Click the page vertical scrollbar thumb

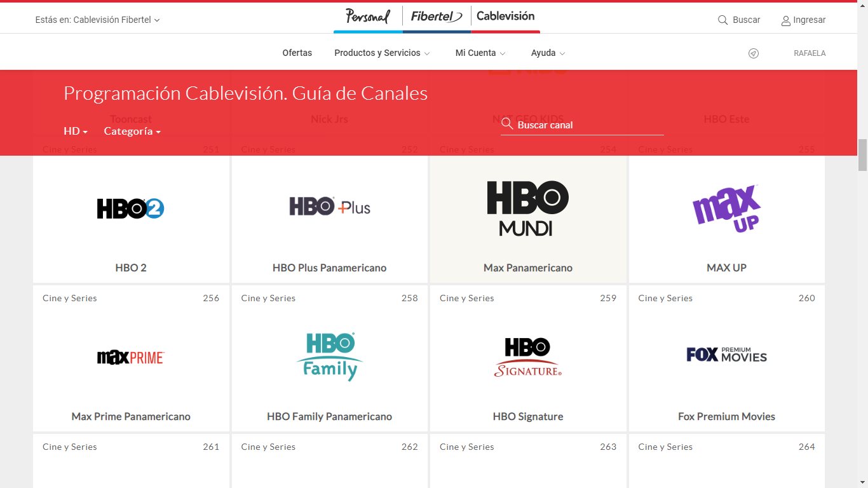click(862, 155)
